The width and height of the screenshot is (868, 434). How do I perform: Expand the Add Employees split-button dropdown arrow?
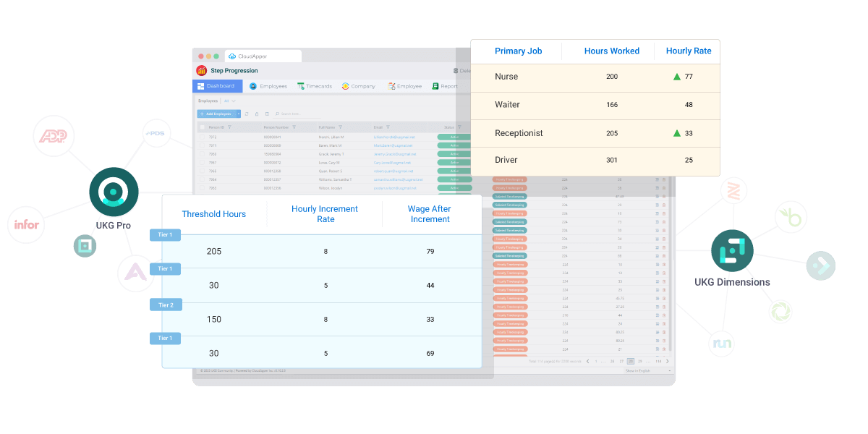239,114
